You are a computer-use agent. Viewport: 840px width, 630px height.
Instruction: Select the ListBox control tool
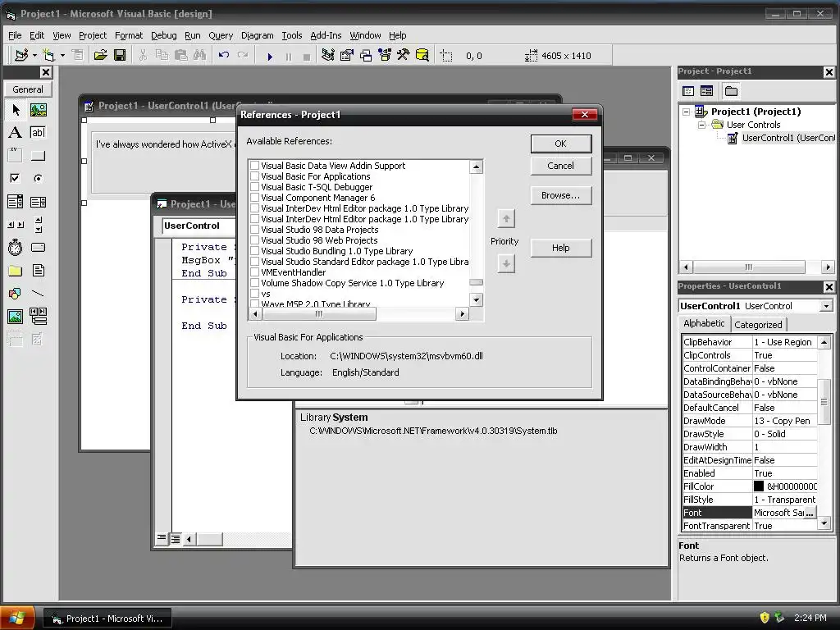click(38, 202)
